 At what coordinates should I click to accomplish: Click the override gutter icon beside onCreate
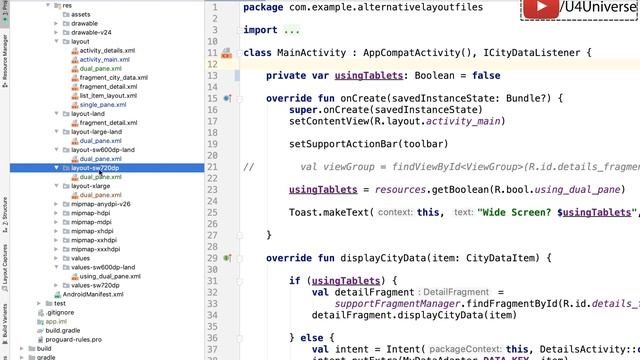[227, 98]
